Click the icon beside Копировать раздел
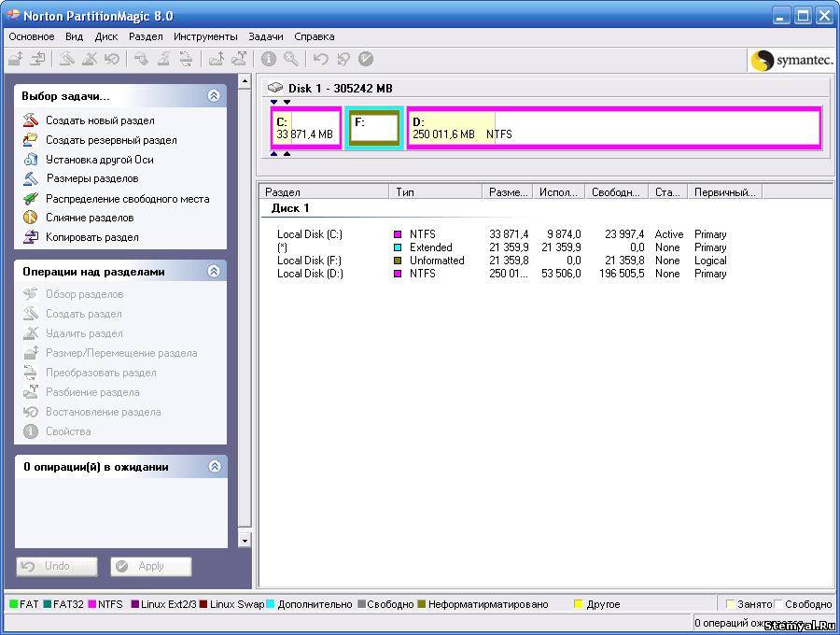 (x=31, y=237)
